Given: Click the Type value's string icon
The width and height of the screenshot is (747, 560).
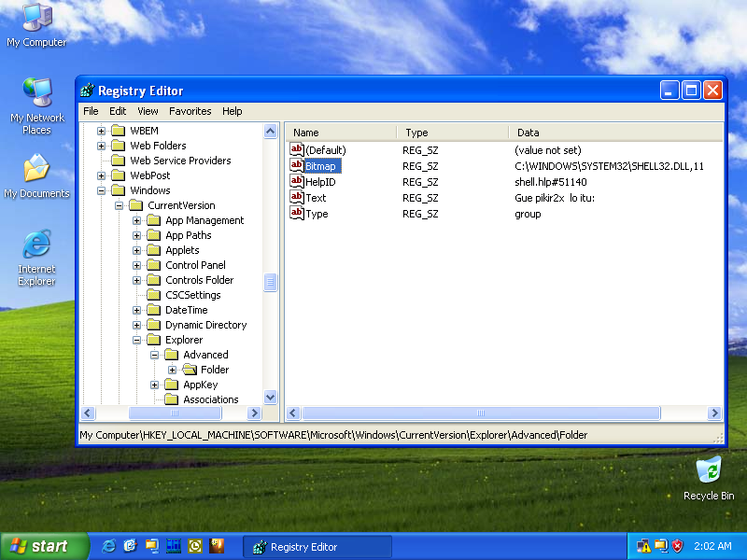Looking at the screenshot, I should pos(296,214).
